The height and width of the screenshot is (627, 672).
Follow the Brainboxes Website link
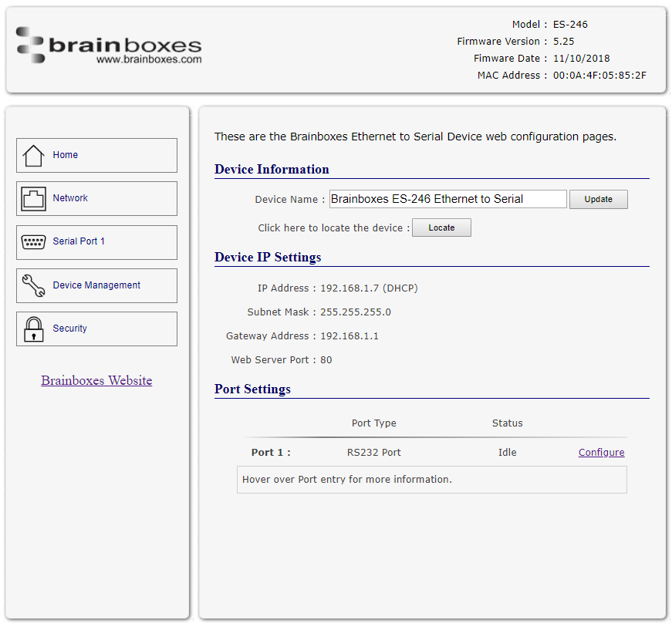(x=96, y=380)
